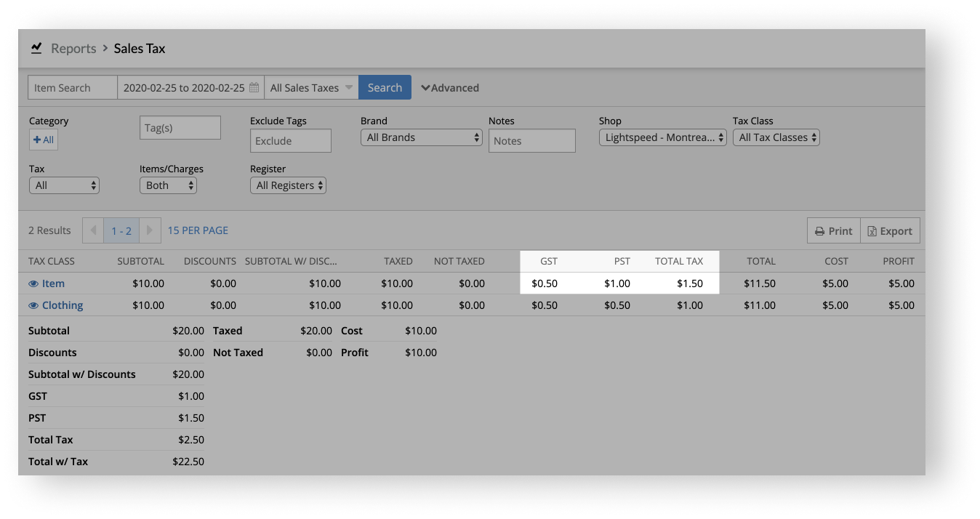Open Reports breadcrumb link

[x=73, y=49]
